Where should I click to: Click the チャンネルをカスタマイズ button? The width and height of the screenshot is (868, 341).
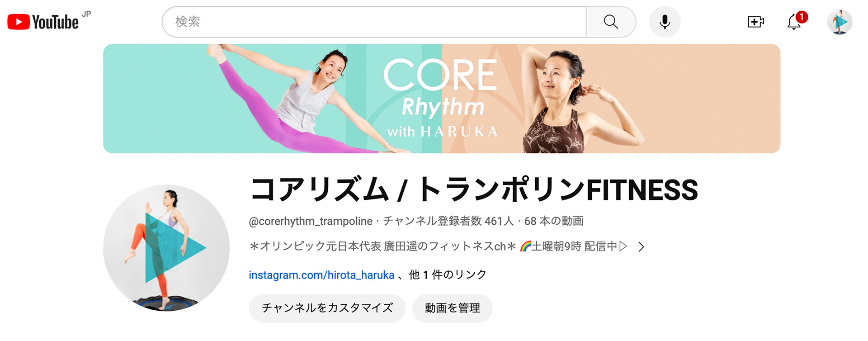tap(327, 308)
